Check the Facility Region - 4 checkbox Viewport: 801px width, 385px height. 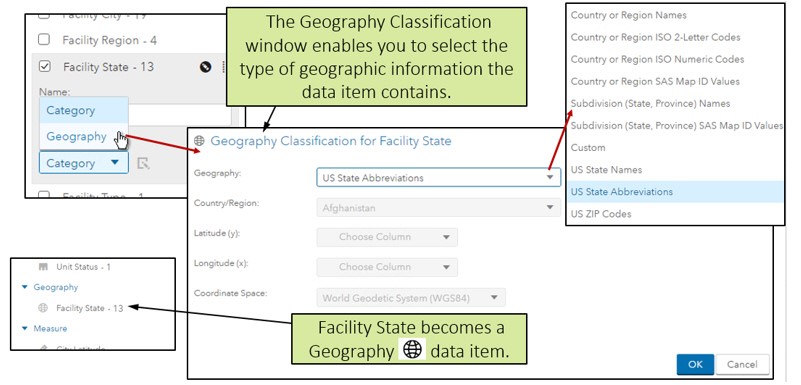[x=44, y=40]
